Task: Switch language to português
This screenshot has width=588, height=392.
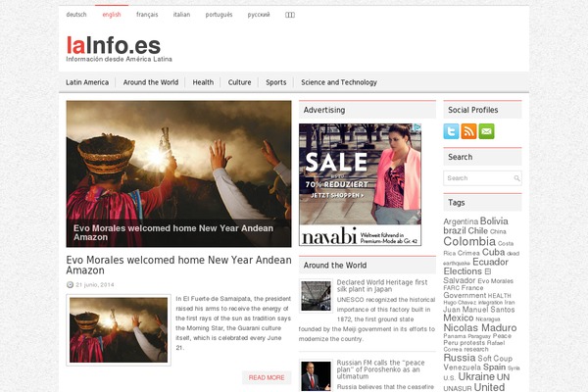Action: (219, 15)
